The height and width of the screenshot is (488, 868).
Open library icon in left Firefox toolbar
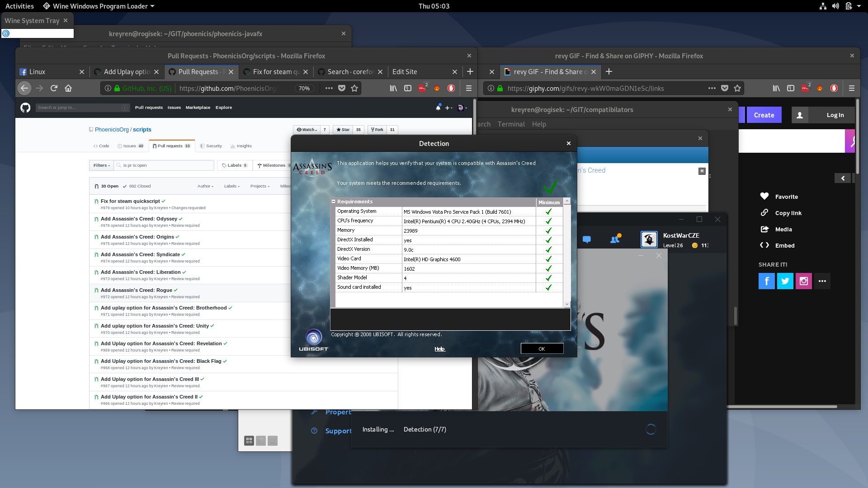tap(393, 88)
